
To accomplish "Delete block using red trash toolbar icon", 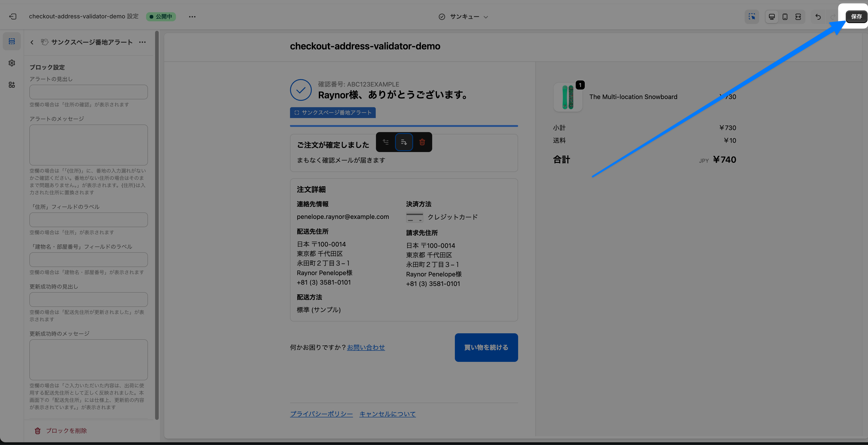I will coord(422,142).
